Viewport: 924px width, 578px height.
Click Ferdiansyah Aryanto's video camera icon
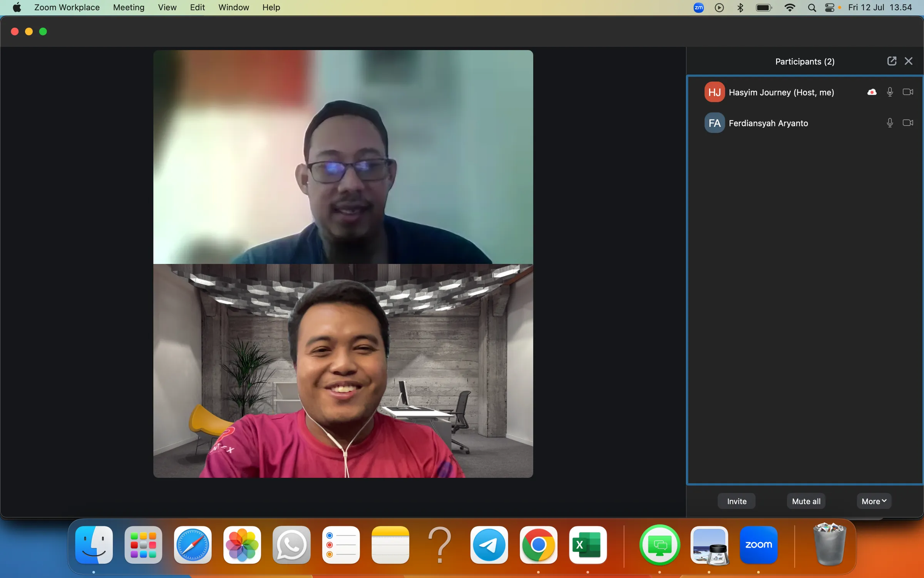[x=907, y=123]
